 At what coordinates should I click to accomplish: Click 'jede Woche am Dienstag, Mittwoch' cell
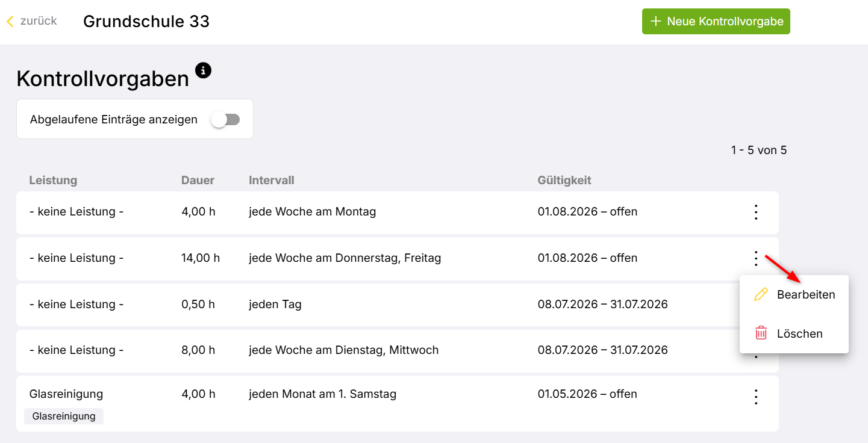coord(343,350)
